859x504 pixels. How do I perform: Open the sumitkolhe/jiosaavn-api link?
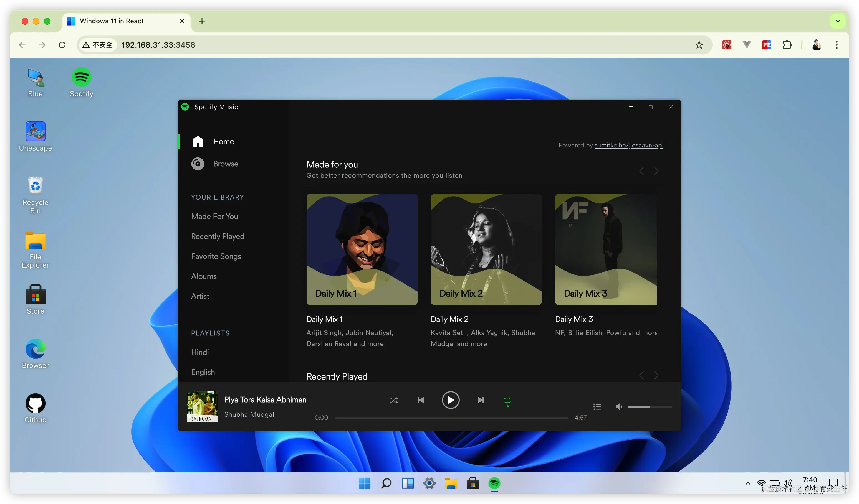point(628,146)
